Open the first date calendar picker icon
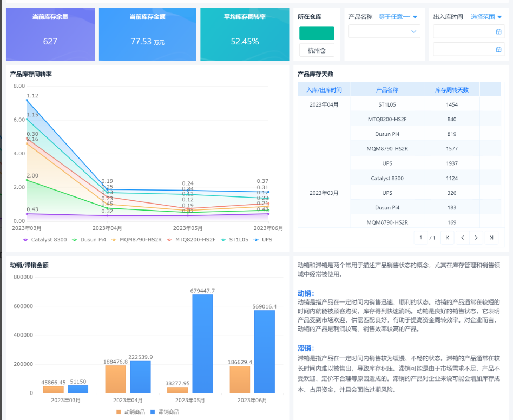Image resolution: width=513 pixels, height=420 pixels. point(498,32)
